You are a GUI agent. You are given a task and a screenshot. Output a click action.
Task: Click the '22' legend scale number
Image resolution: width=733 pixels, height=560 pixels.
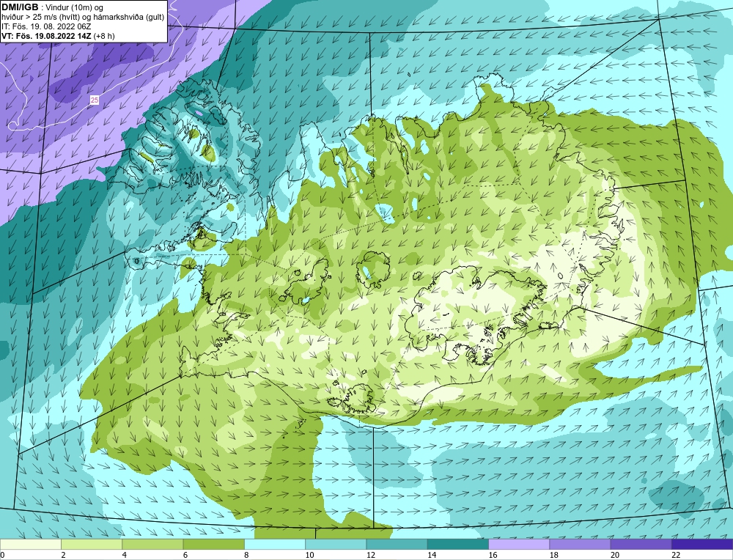coord(676,555)
